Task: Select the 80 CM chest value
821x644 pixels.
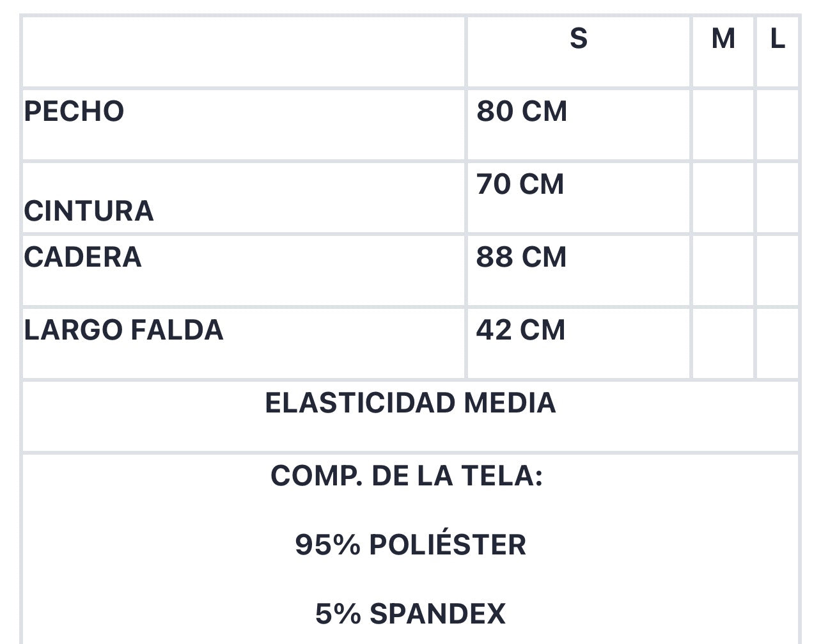Action: tap(522, 111)
